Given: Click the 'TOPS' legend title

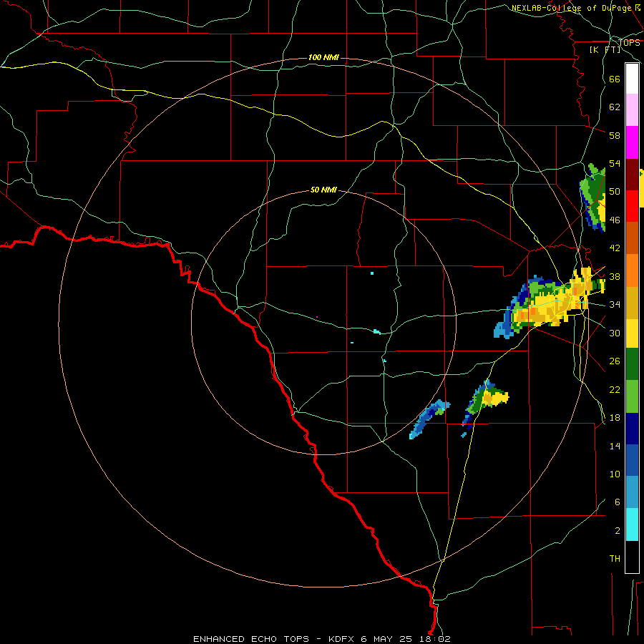Looking at the screenshot, I should click(629, 43).
